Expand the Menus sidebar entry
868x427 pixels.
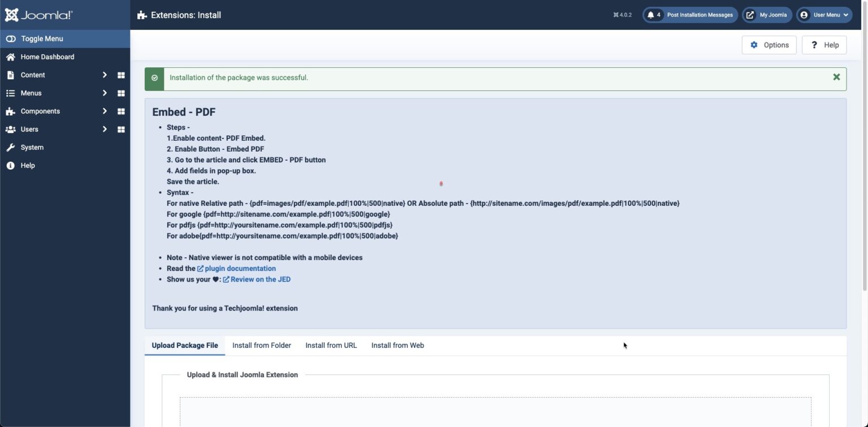104,93
